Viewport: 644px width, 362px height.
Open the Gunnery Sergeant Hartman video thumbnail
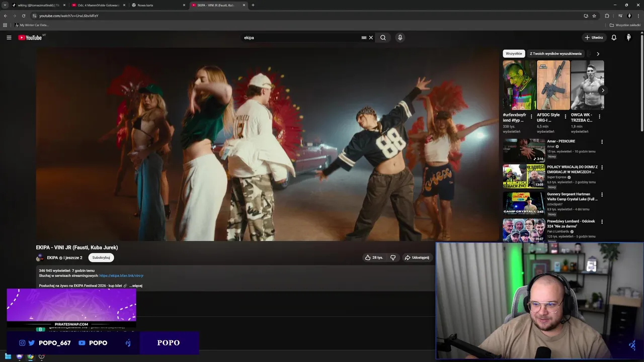click(x=524, y=203)
